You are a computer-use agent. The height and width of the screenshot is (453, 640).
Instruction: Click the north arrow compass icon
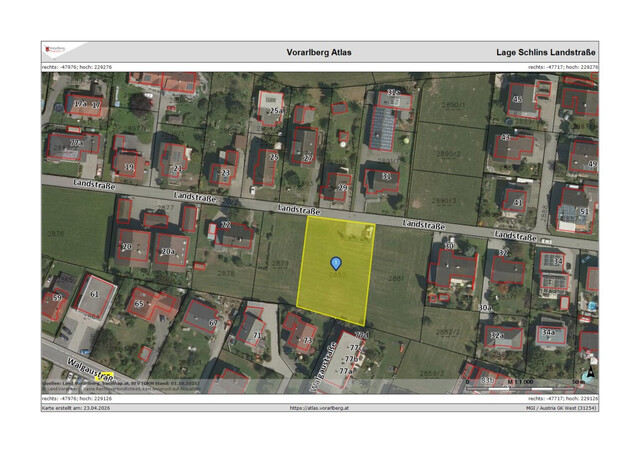[590, 375]
